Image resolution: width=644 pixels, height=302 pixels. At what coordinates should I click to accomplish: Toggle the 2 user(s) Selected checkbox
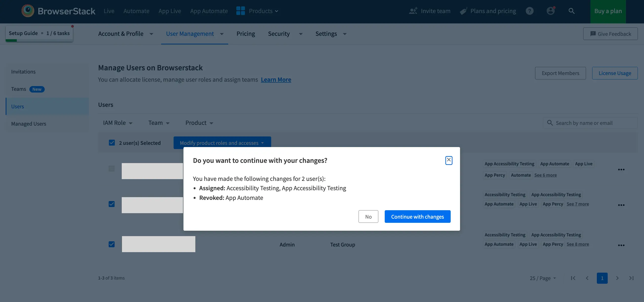click(112, 143)
